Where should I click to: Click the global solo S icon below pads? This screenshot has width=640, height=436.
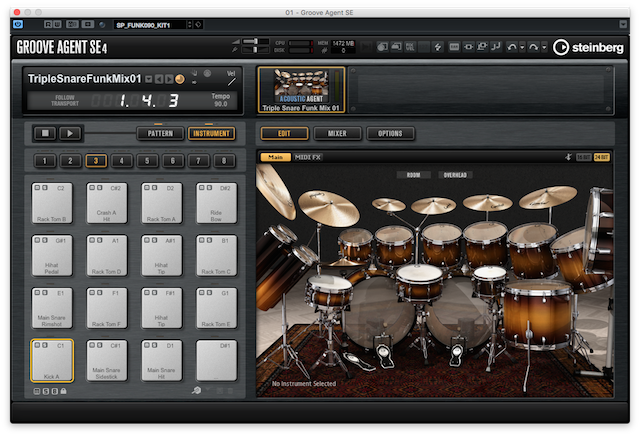[46, 392]
